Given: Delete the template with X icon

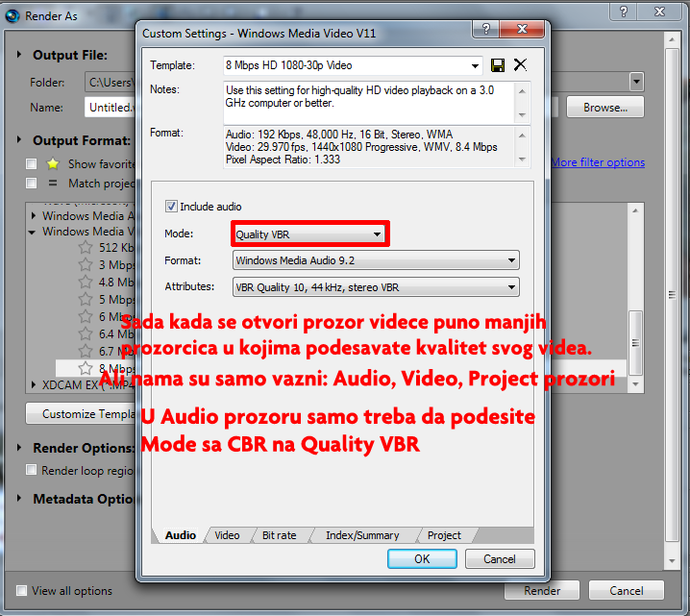Looking at the screenshot, I should click(x=520, y=64).
